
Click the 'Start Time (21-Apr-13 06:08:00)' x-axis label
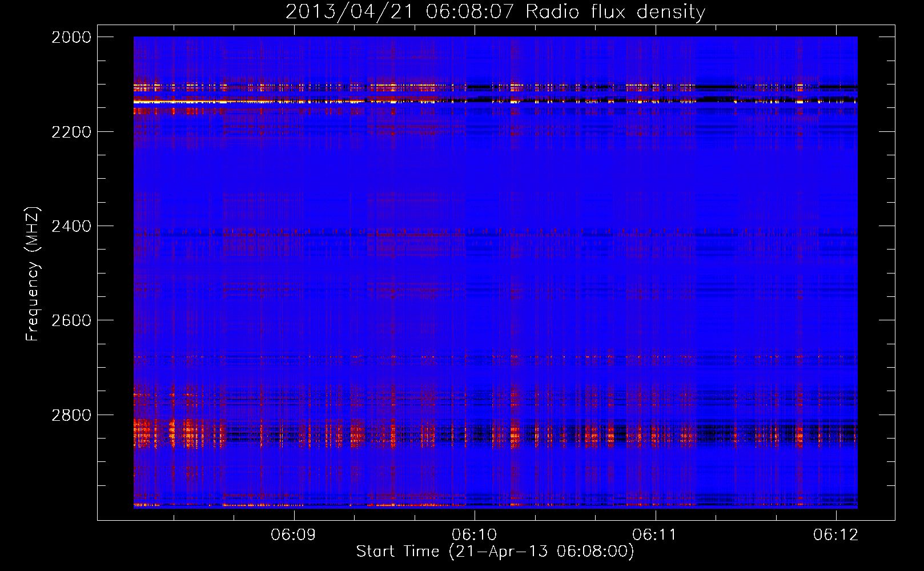pyautogui.click(x=495, y=552)
